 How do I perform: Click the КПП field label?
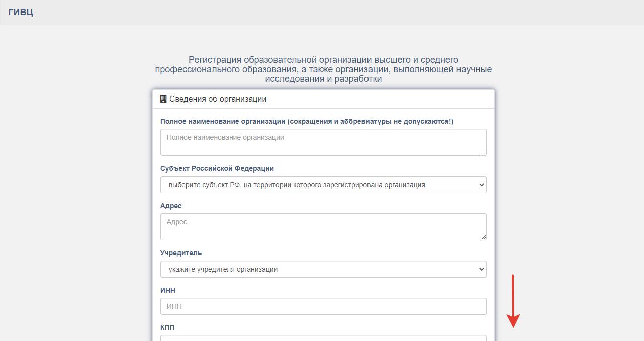point(167,327)
